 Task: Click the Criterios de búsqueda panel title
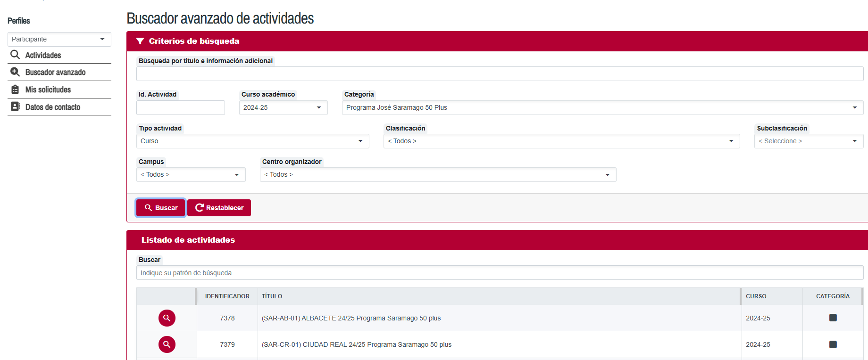[194, 41]
